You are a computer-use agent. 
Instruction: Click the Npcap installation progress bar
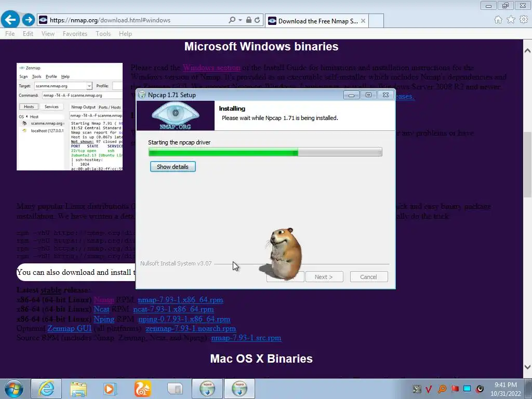pos(265,152)
